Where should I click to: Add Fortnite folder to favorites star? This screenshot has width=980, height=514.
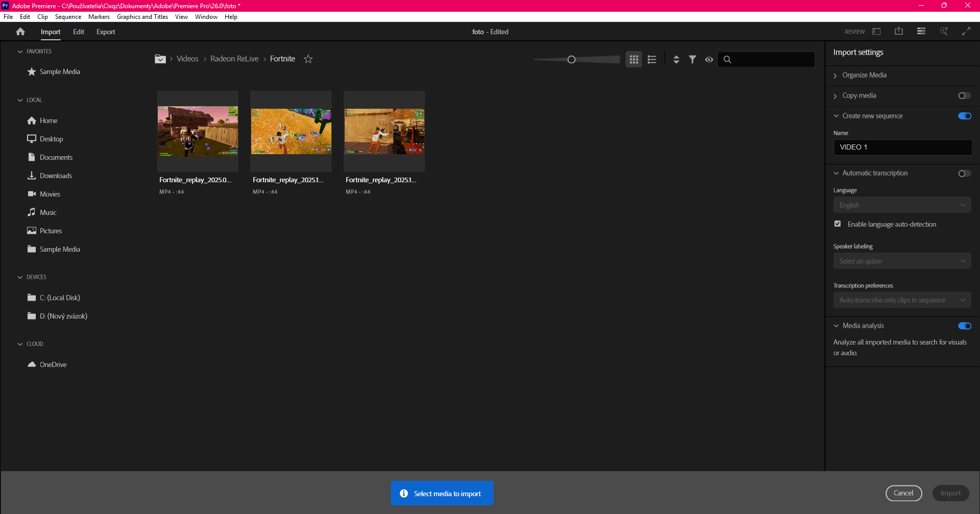tap(308, 59)
